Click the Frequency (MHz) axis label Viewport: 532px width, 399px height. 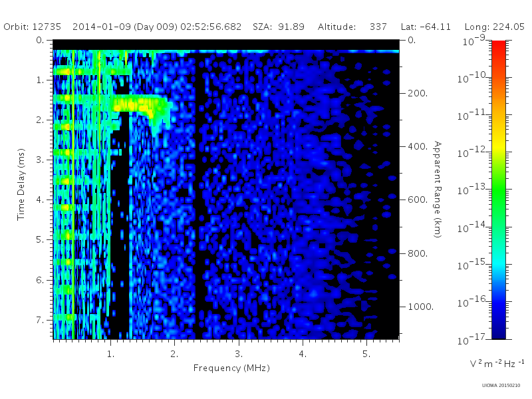(x=231, y=368)
